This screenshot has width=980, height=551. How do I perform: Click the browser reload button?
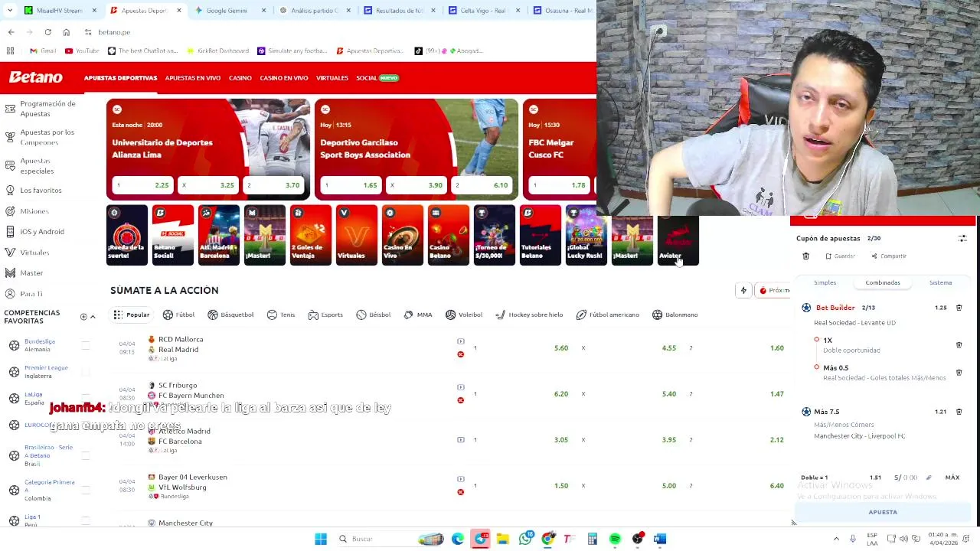coord(47,32)
